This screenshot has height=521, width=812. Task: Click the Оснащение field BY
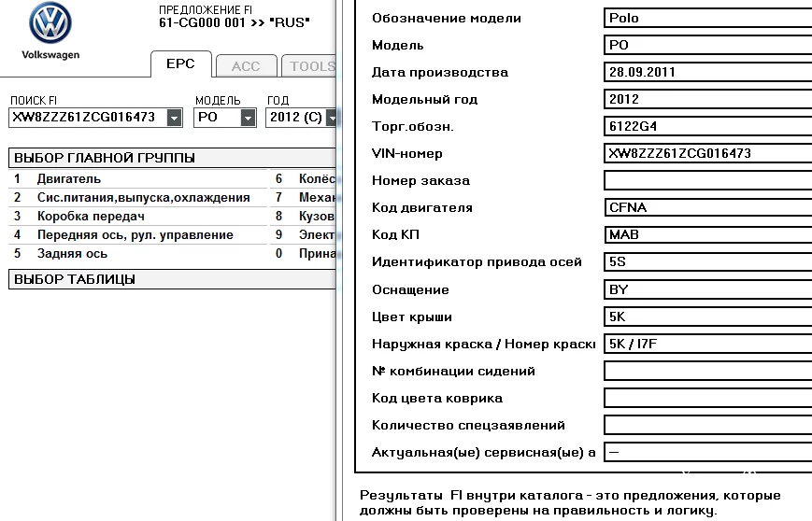pyautogui.click(x=708, y=289)
